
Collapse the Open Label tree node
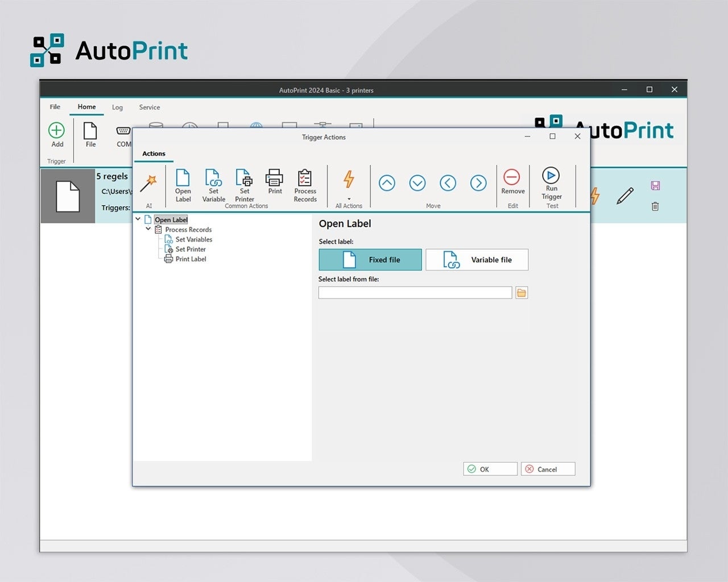(138, 219)
